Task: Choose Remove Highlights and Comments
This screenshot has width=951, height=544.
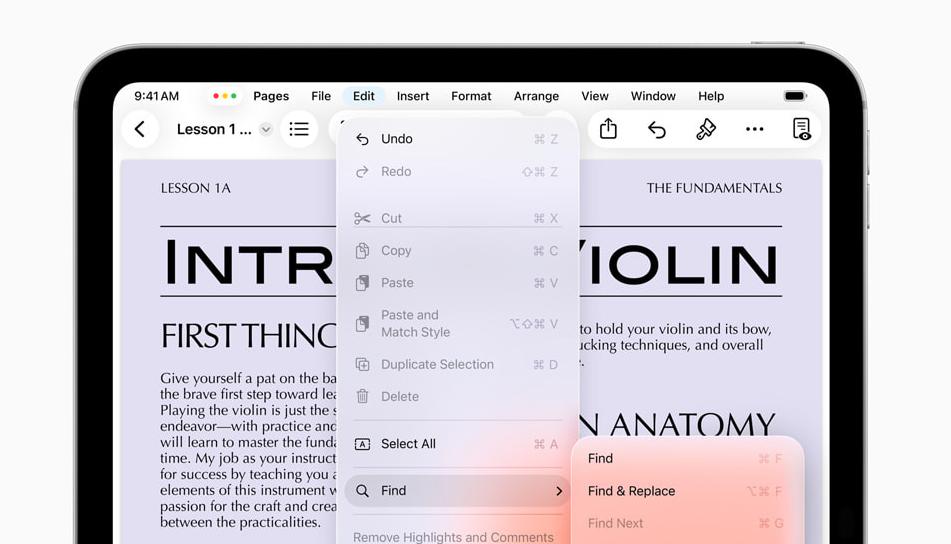Action: coord(454,537)
